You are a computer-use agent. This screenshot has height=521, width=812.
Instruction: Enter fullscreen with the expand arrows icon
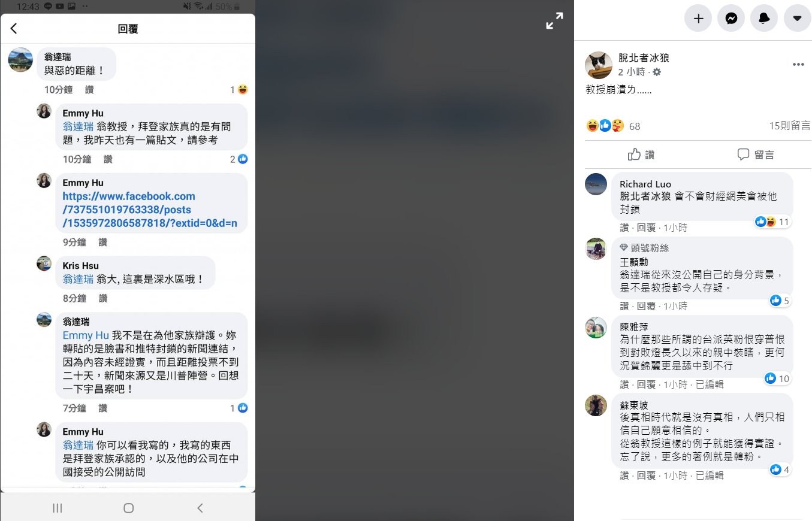point(554,21)
